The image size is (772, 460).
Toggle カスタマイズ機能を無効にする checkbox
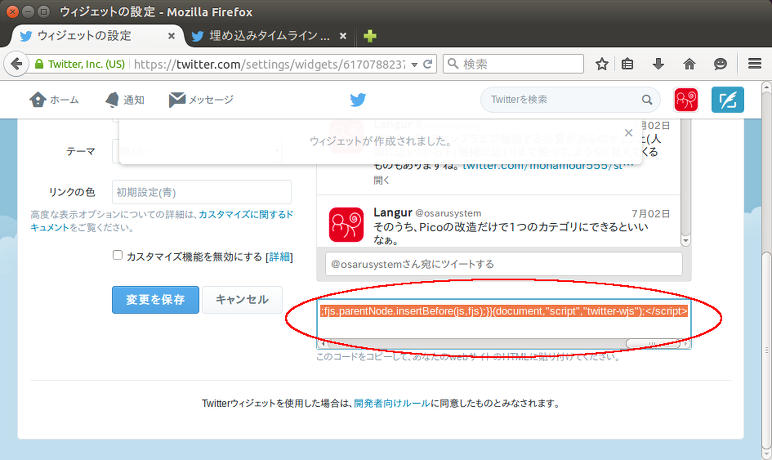[x=118, y=255]
